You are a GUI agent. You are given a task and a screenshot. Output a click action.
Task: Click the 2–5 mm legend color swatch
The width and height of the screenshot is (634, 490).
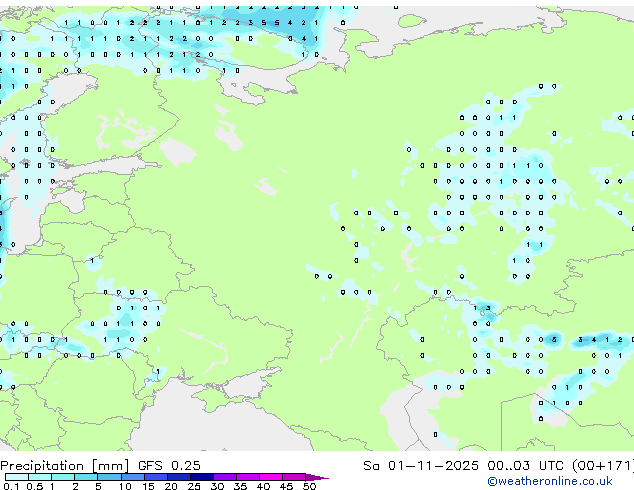pyautogui.click(x=86, y=477)
